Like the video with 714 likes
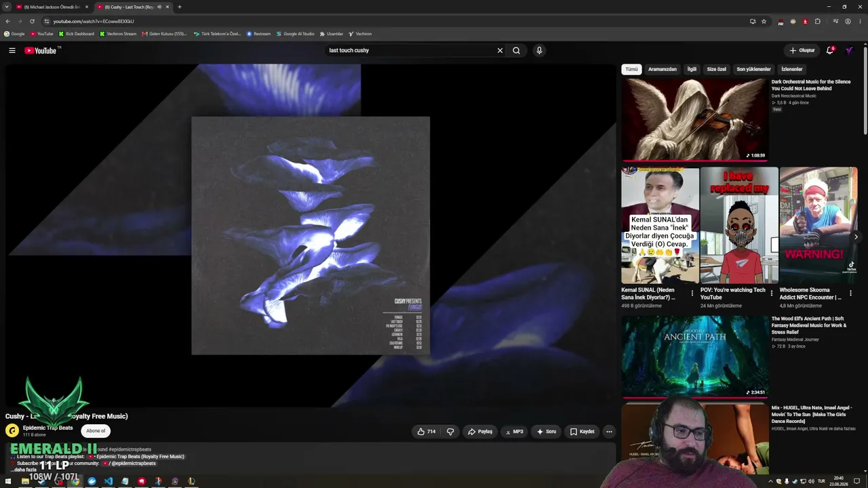 click(x=427, y=432)
